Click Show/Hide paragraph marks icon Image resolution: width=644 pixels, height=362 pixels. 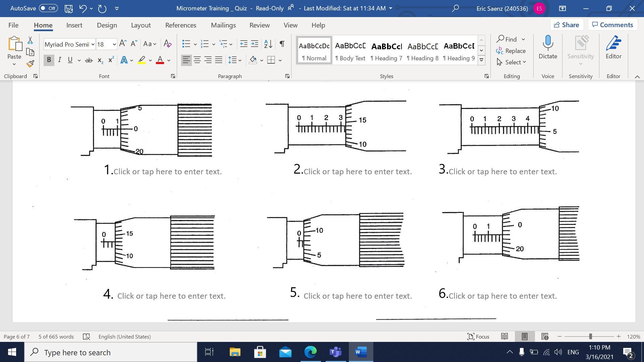click(282, 44)
